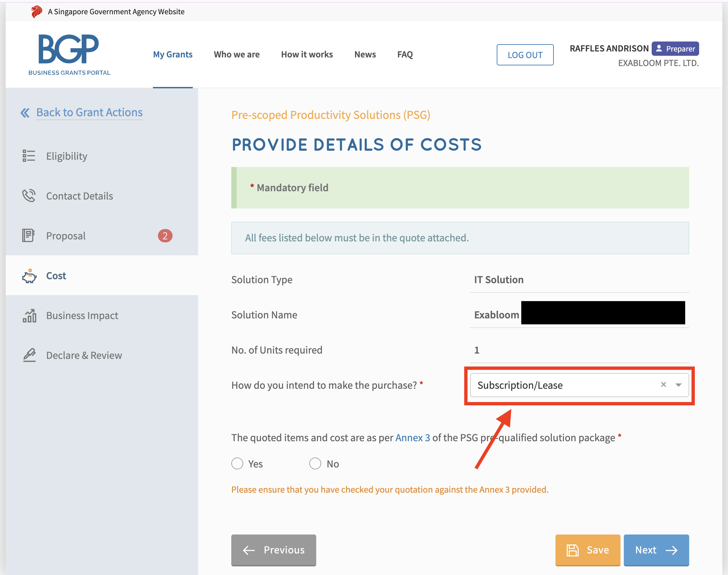Go to the Declare & Review section
The height and width of the screenshot is (575, 728).
[x=102, y=355]
